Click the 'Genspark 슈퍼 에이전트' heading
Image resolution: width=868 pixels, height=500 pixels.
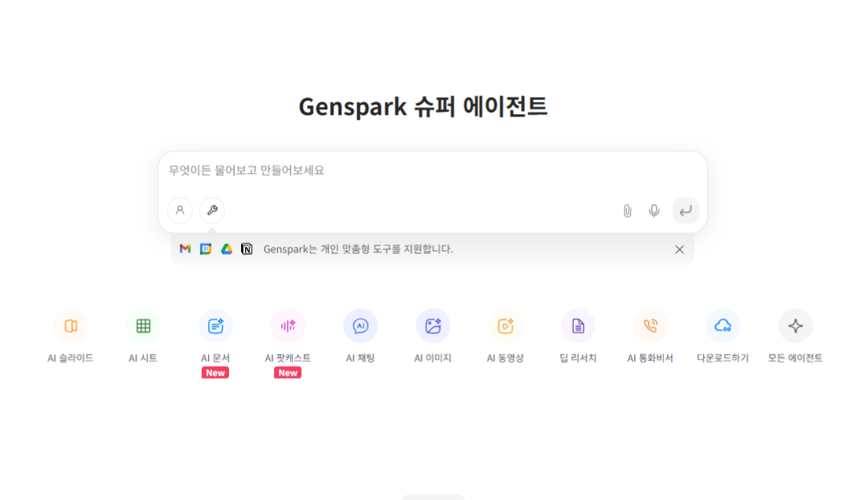[x=423, y=107]
